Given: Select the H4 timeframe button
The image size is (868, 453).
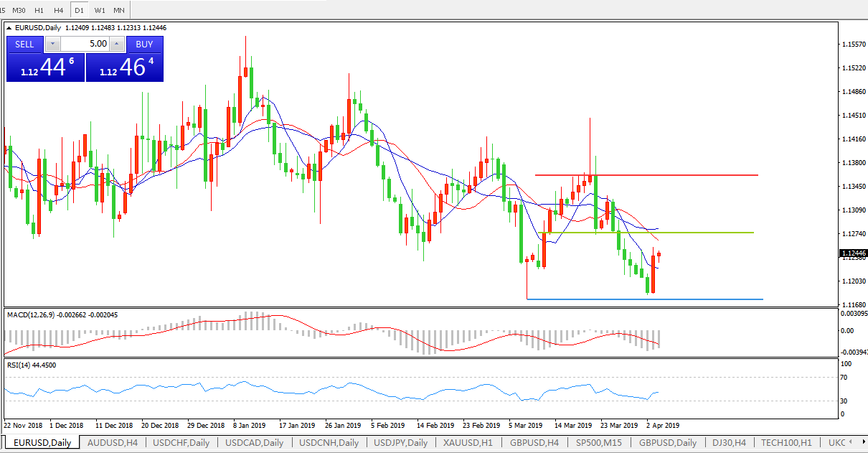Looking at the screenshot, I should [59, 10].
